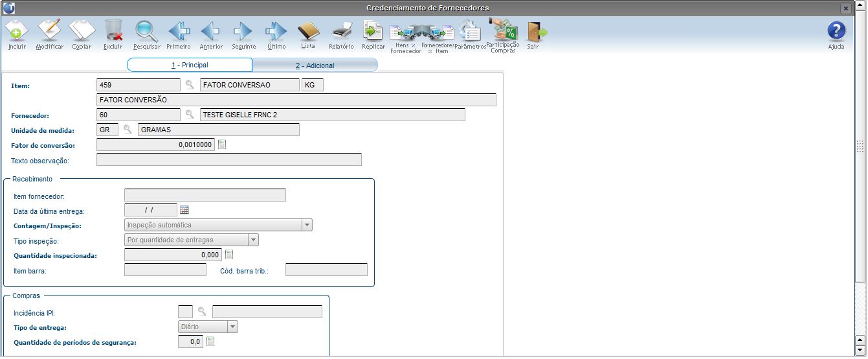Viewport: 868px width, 359px height.
Task: Click the application logo in the title bar
Action: (x=9, y=8)
